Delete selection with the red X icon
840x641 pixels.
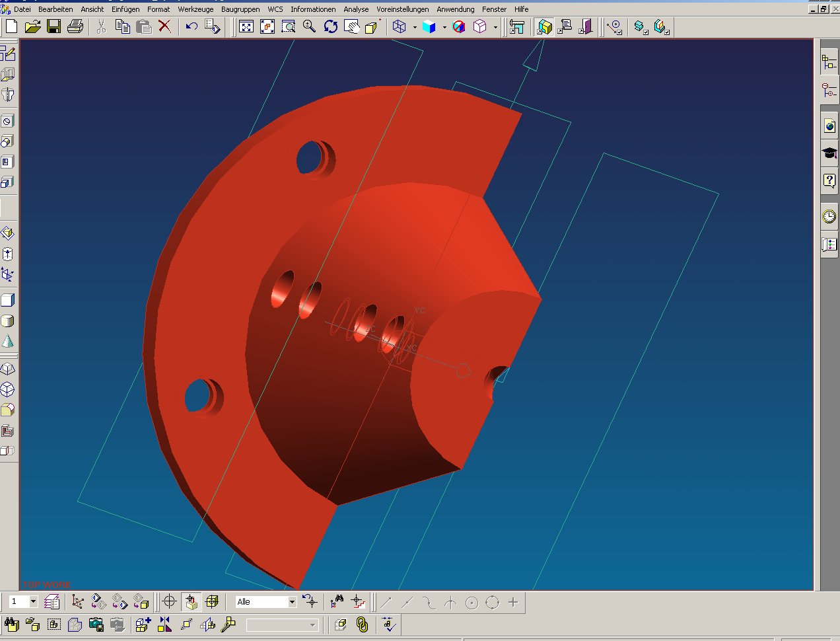tap(164, 26)
